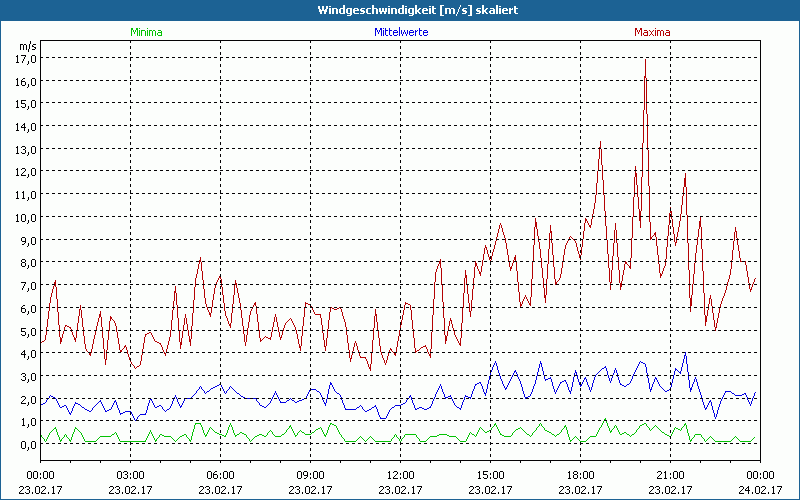Select the blue Mittelwerte legend label

point(400,32)
